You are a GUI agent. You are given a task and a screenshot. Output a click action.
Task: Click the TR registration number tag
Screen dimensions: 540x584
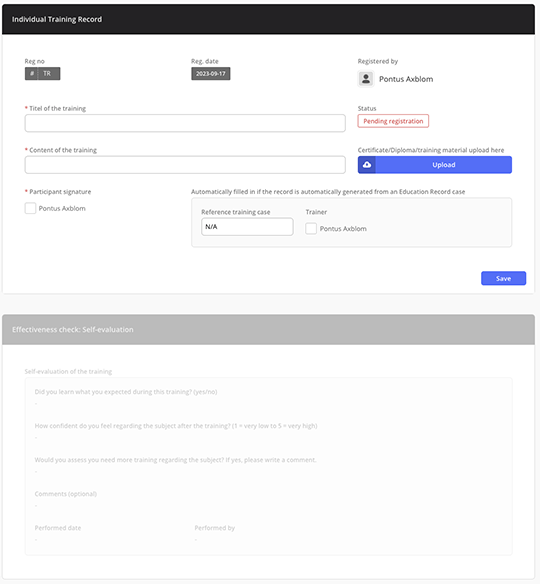pos(47,73)
